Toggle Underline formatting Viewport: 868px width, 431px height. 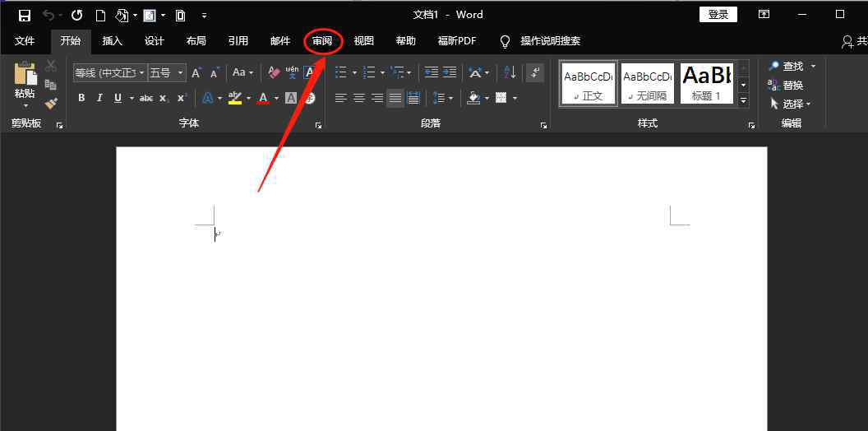click(118, 98)
